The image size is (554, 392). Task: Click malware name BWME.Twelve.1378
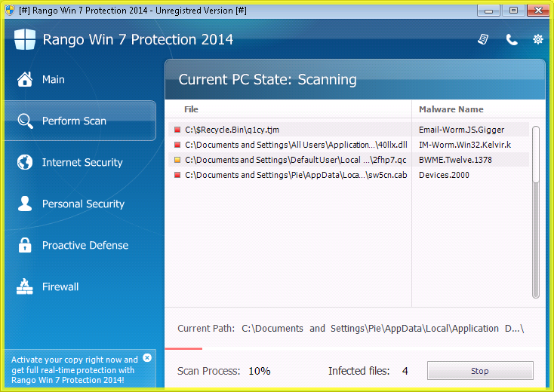[455, 160]
